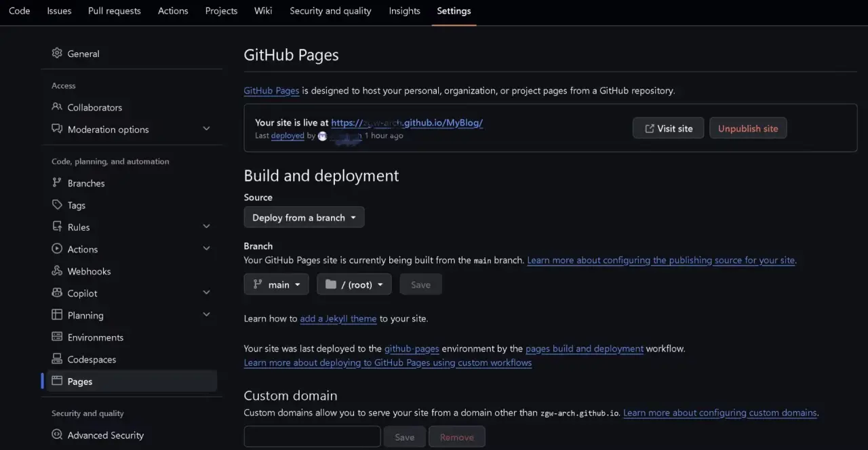Switch to the Insights tab

pos(404,11)
